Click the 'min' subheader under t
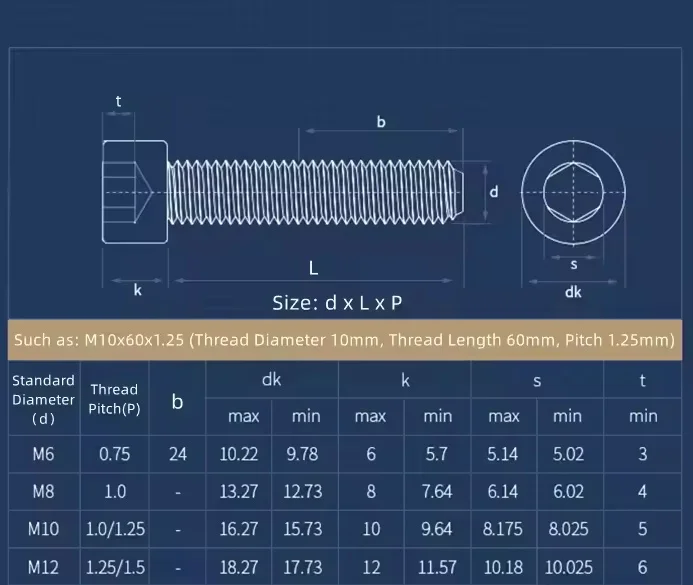The height and width of the screenshot is (585, 693). coord(643,416)
